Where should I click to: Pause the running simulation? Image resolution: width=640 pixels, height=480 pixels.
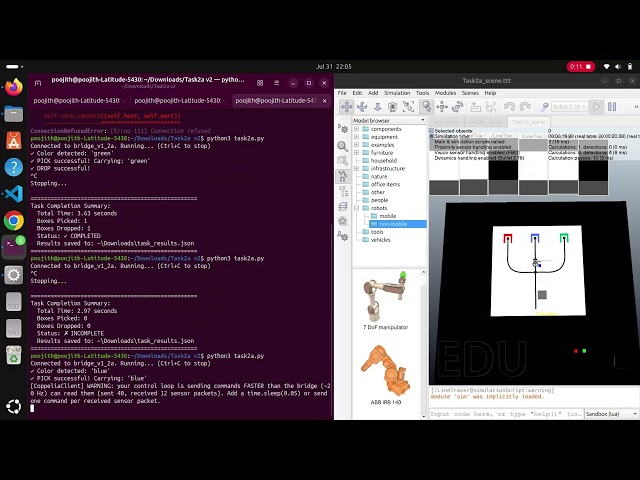pos(612,107)
